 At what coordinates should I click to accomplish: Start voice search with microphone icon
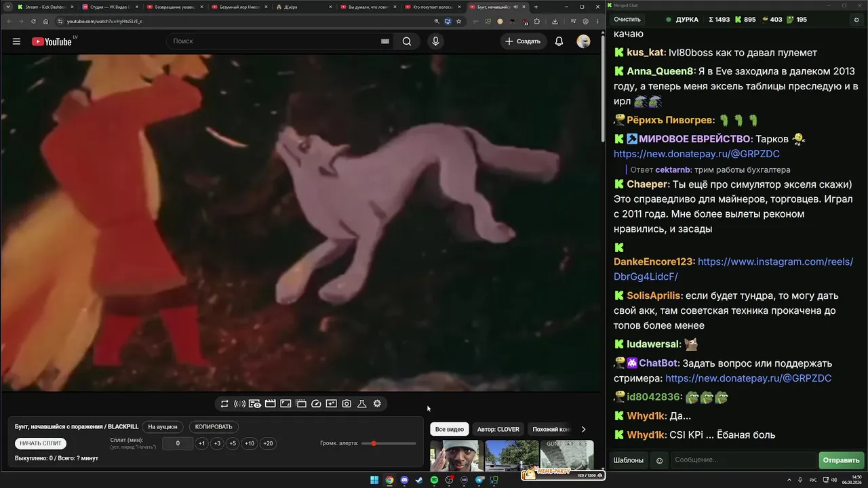pyautogui.click(x=435, y=41)
